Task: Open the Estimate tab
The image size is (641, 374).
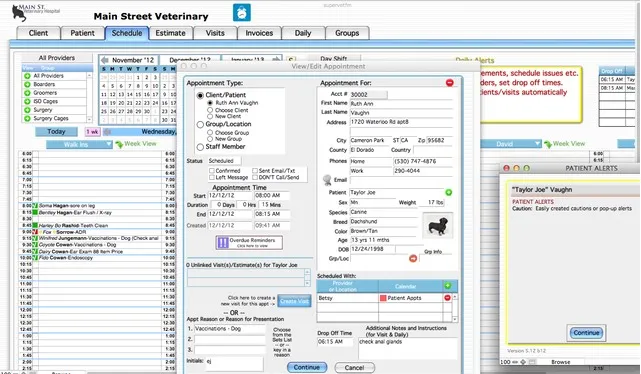Action: click(x=171, y=33)
